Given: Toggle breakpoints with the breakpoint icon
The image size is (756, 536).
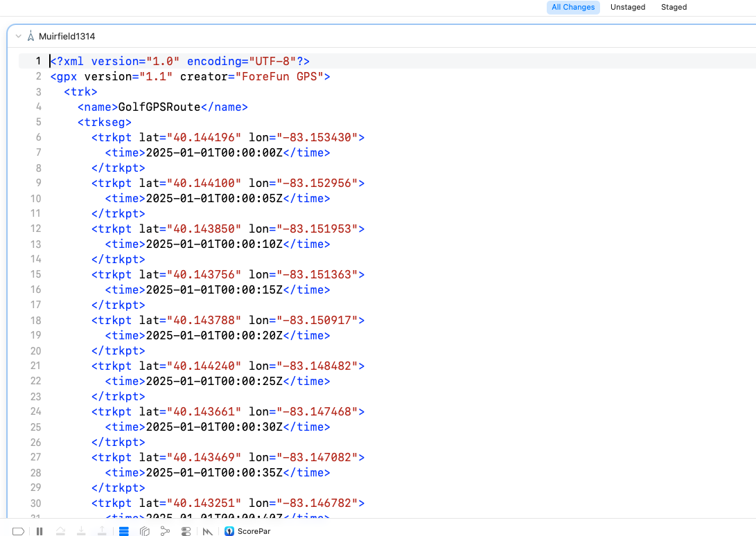Looking at the screenshot, I should (19, 531).
